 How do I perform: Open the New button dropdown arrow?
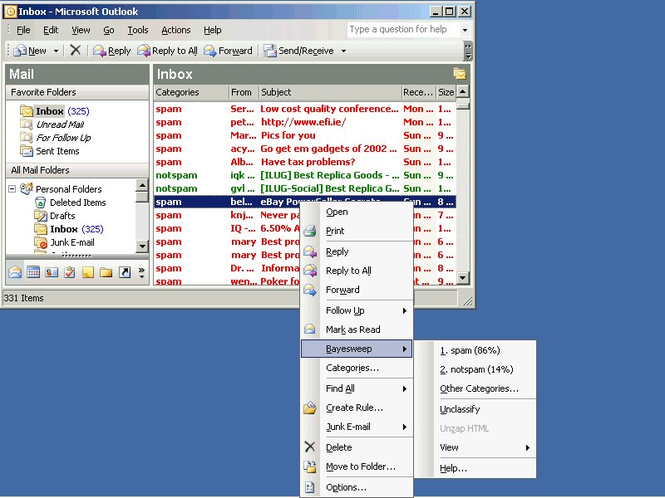tap(56, 51)
